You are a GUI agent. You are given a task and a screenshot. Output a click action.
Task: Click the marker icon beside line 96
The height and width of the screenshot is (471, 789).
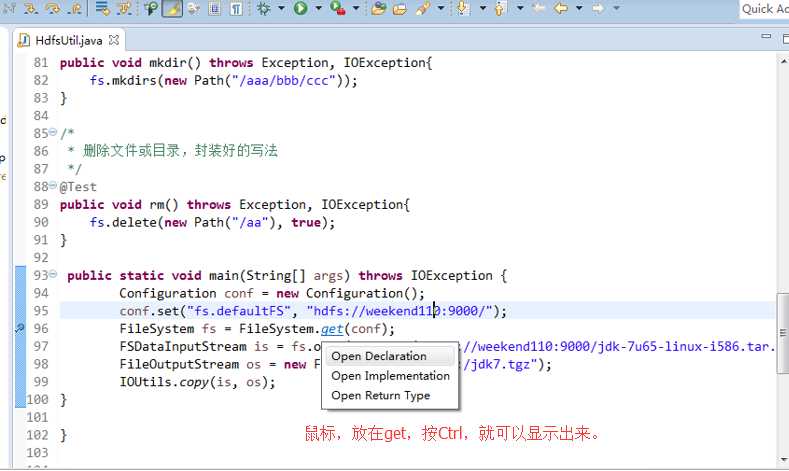point(20,329)
